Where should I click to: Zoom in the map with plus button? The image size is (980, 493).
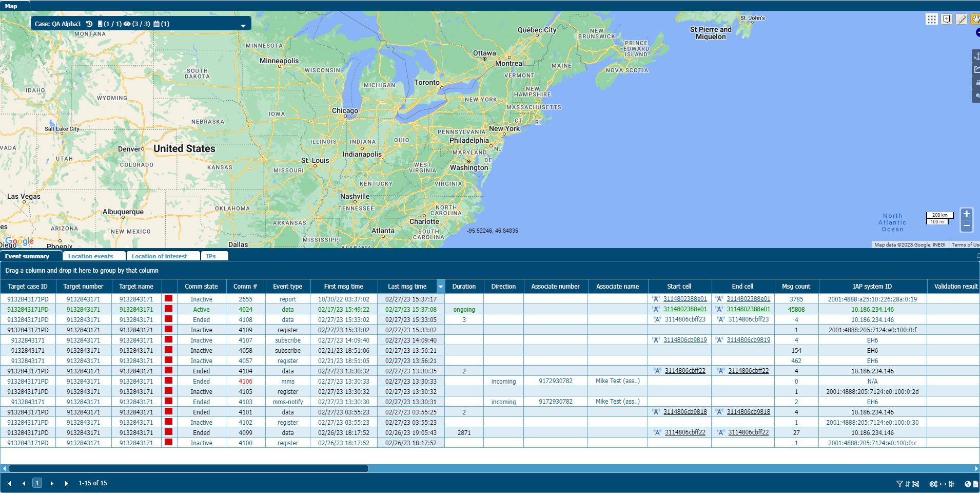point(967,214)
